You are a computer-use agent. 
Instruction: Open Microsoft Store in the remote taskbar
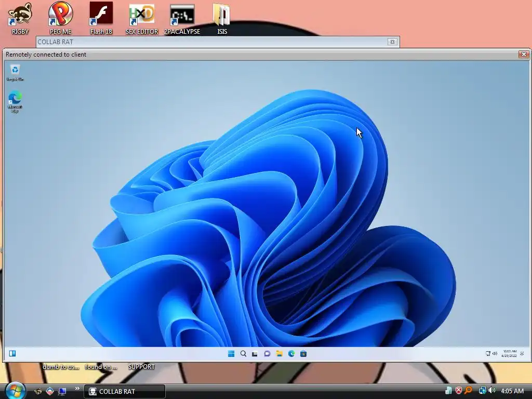303,354
